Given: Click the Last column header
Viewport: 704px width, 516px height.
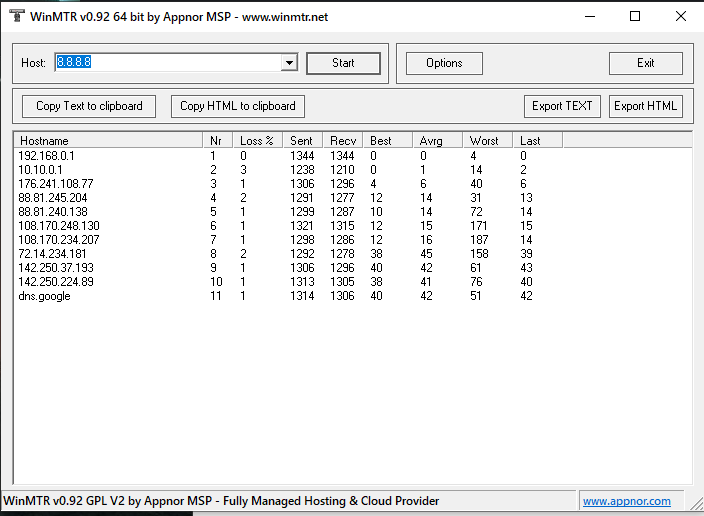Looking at the screenshot, I should click(538, 141).
